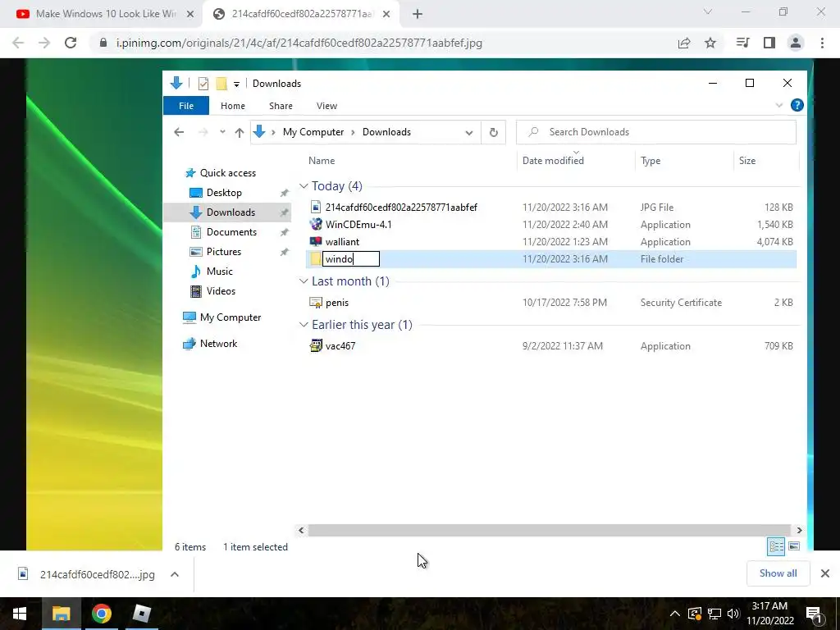Sort by the Type column header
The image size is (840, 630).
click(x=651, y=160)
